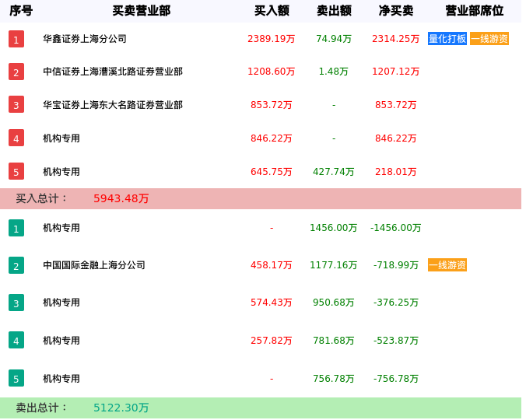526x420 pixels.
Task: Select 机构专用 in sell row 1
Action: (61, 228)
